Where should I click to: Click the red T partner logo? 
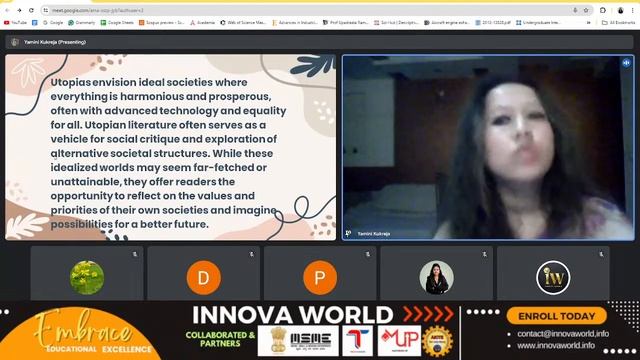pos(357,340)
